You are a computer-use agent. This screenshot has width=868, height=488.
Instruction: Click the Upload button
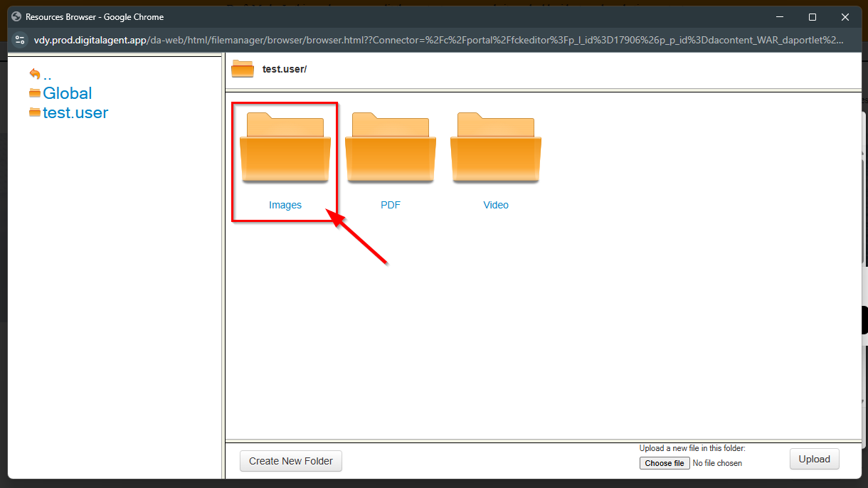point(815,459)
